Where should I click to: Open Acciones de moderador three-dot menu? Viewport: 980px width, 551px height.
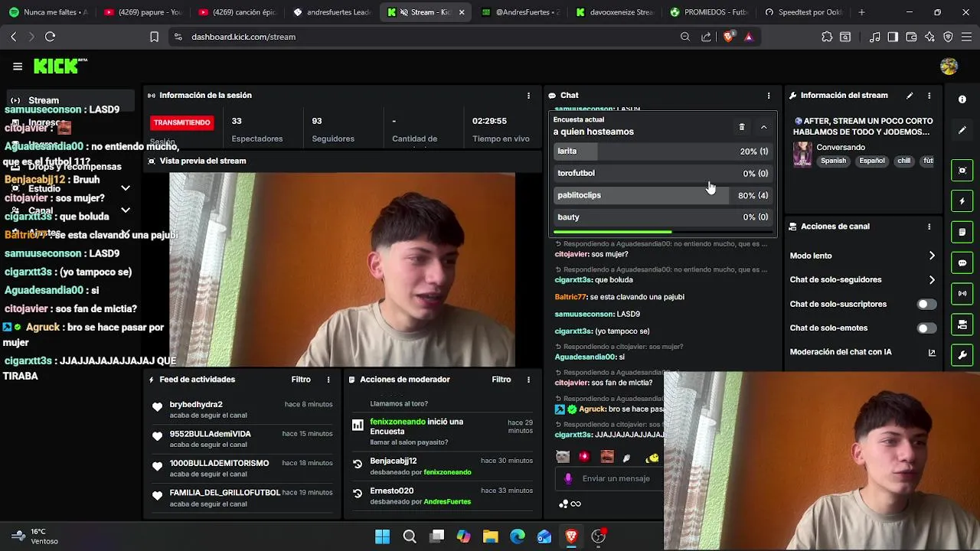(x=528, y=380)
